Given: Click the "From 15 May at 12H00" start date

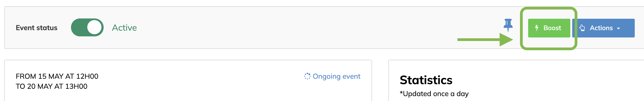Looking at the screenshot, I should tap(57, 76).
